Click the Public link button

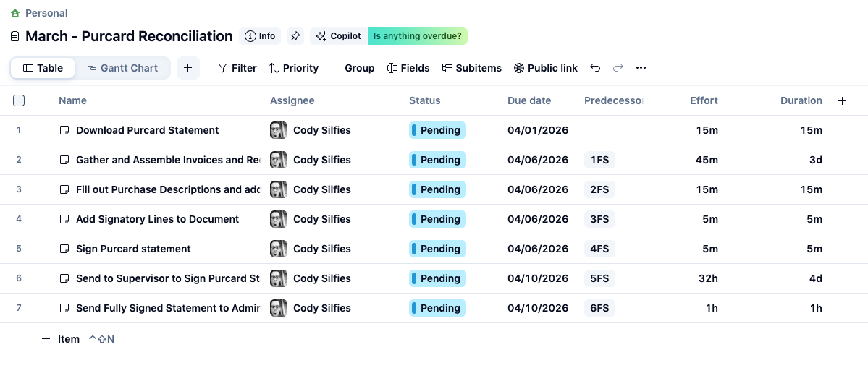pos(545,68)
